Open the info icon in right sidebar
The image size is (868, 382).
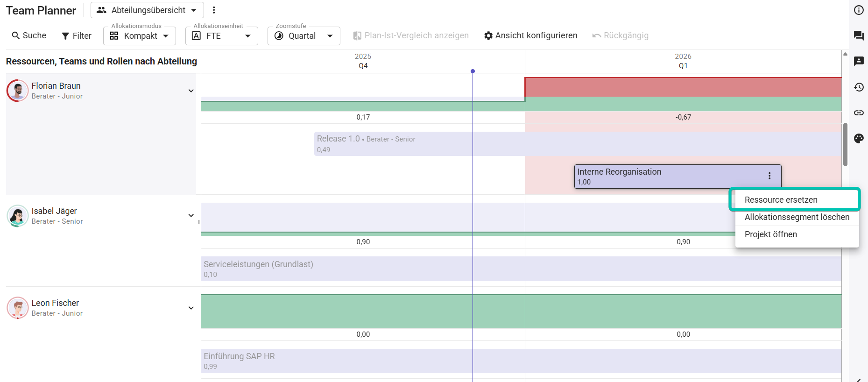pos(859,10)
